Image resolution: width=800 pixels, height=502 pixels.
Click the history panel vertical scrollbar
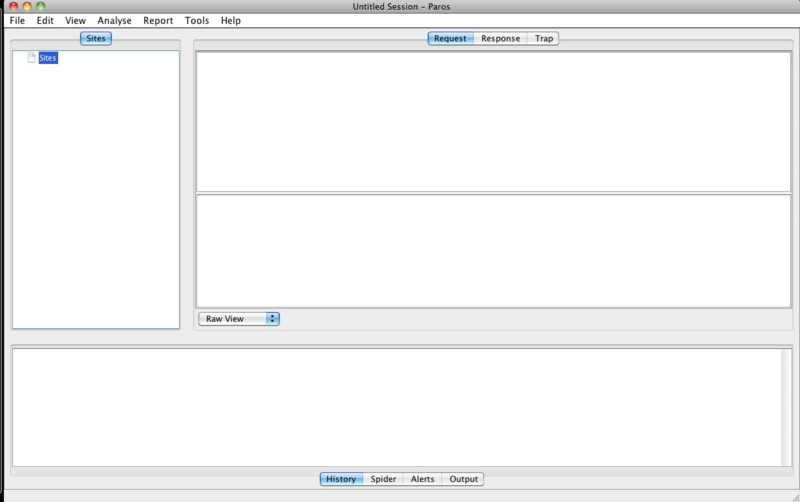coord(786,407)
